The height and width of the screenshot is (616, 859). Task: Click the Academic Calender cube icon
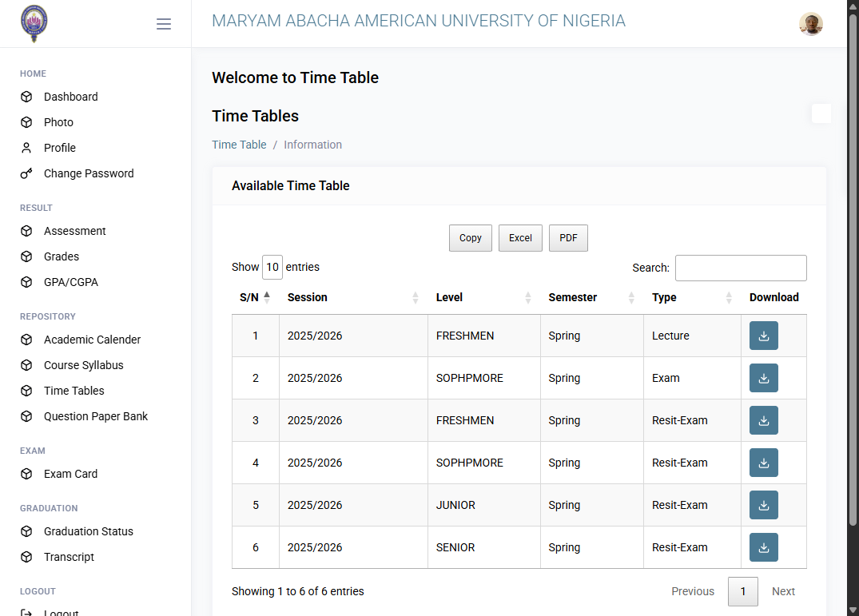(26, 340)
